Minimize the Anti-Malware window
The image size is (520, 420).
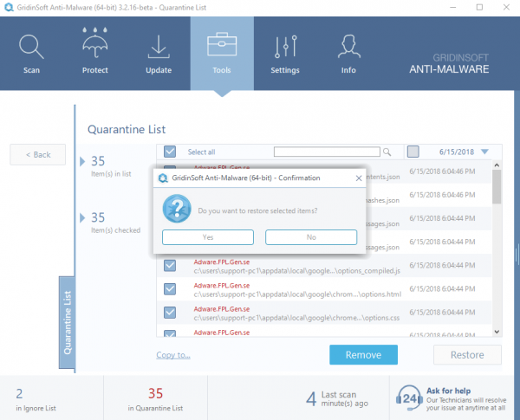(453, 7)
